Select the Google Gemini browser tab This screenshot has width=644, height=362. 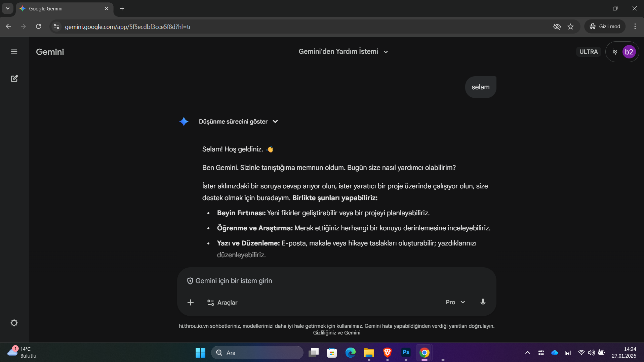(x=65, y=8)
